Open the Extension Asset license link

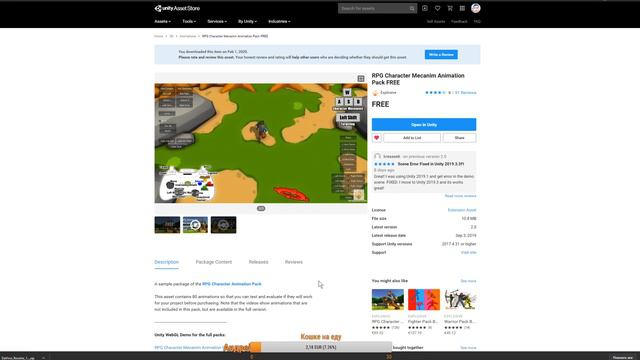coord(462,210)
